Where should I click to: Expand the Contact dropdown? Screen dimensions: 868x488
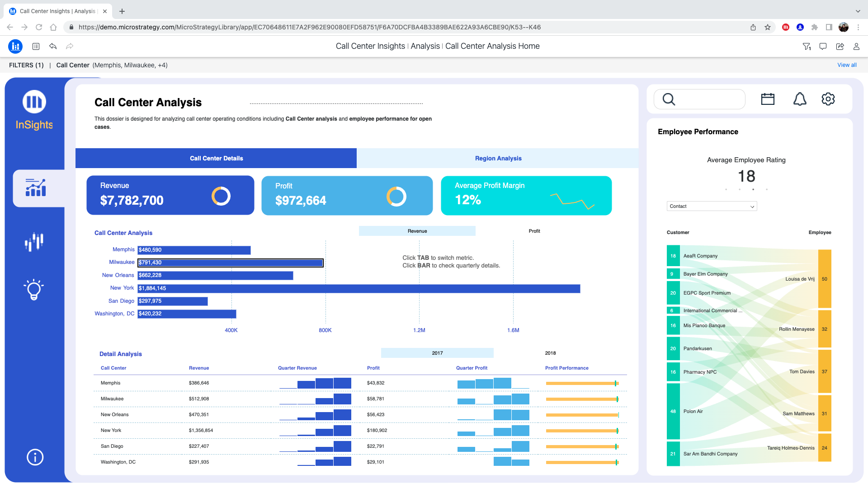pos(712,206)
